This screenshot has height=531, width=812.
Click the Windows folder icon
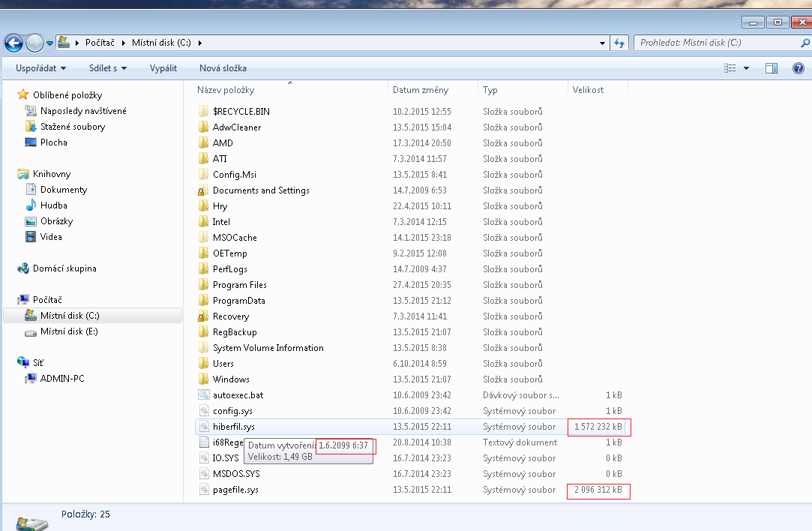203,379
